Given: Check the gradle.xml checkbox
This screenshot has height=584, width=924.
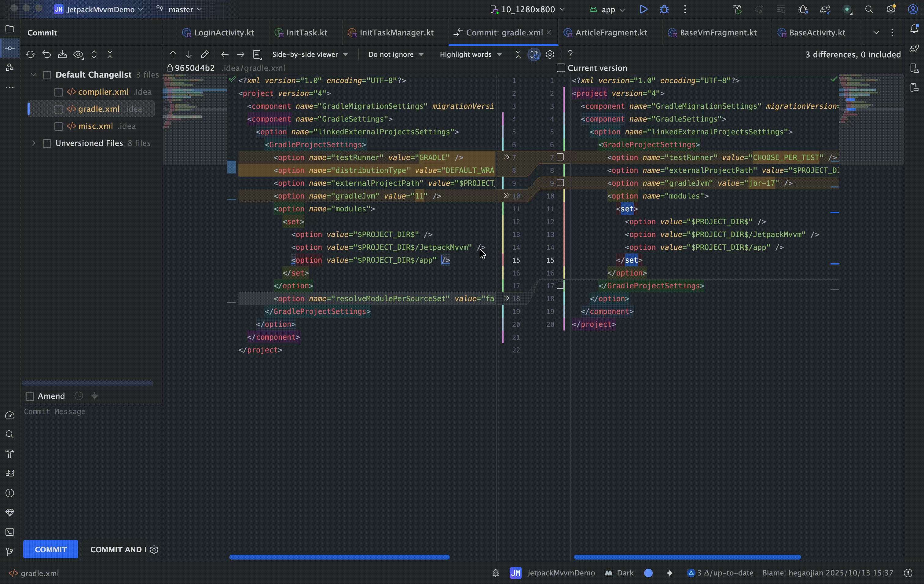Looking at the screenshot, I should 58,109.
